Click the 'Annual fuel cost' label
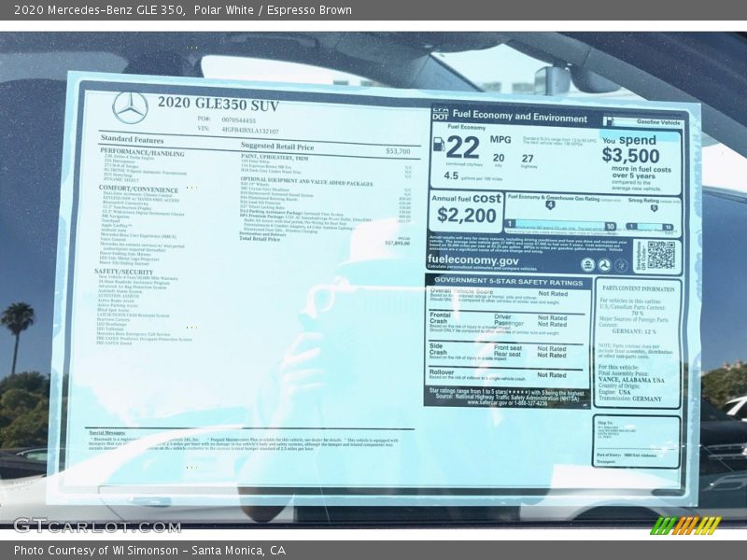Viewport: 747px width, 560px height. 466,198
